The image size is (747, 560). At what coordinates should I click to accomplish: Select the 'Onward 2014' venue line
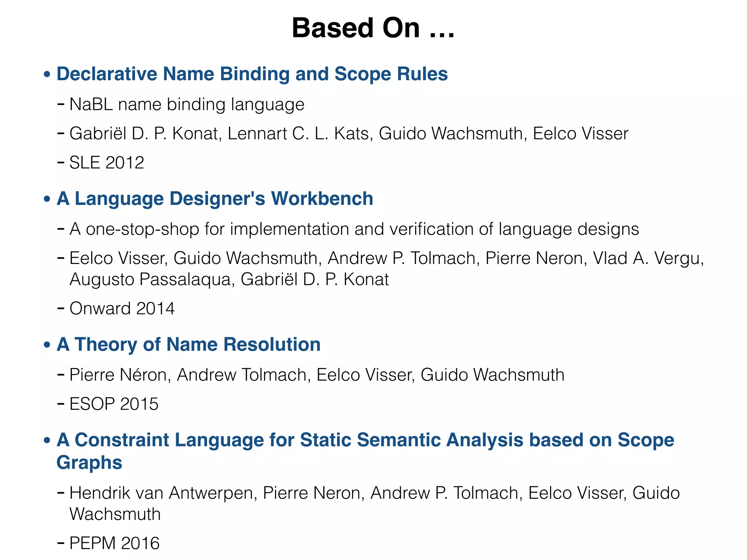[x=122, y=308]
